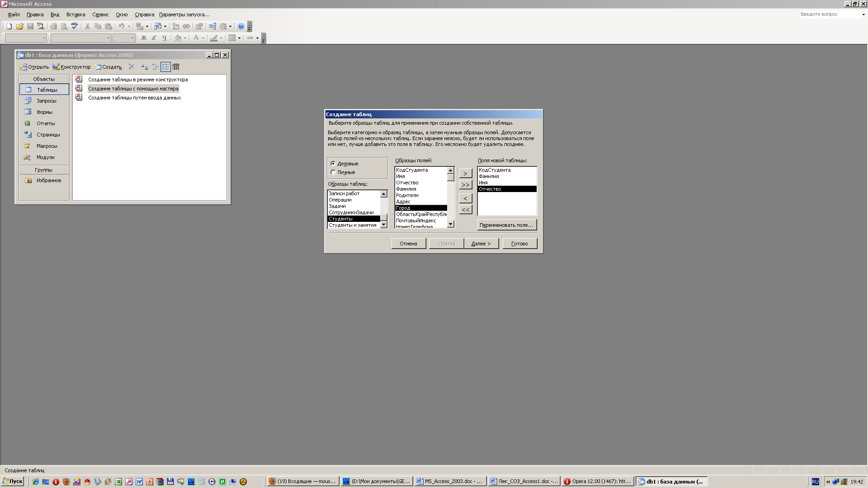Click the Fill/Back Color bucket icon
The height and width of the screenshot is (488, 868).
(178, 38)
